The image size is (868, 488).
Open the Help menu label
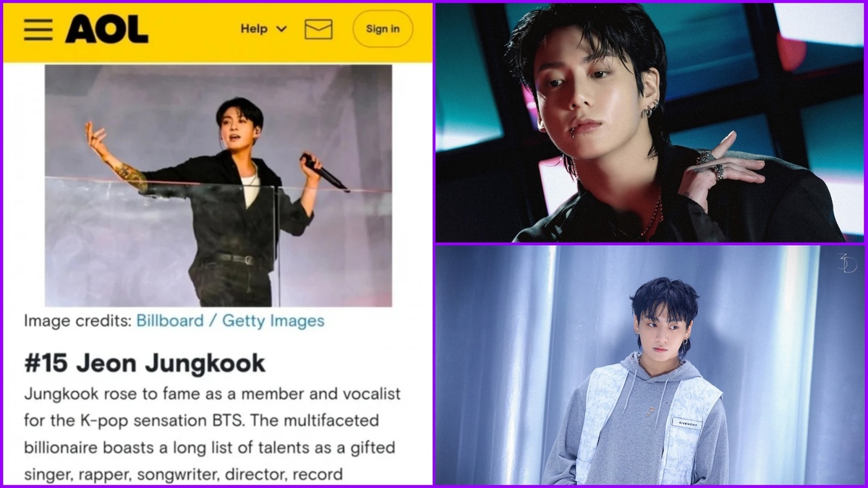point(254,29)
